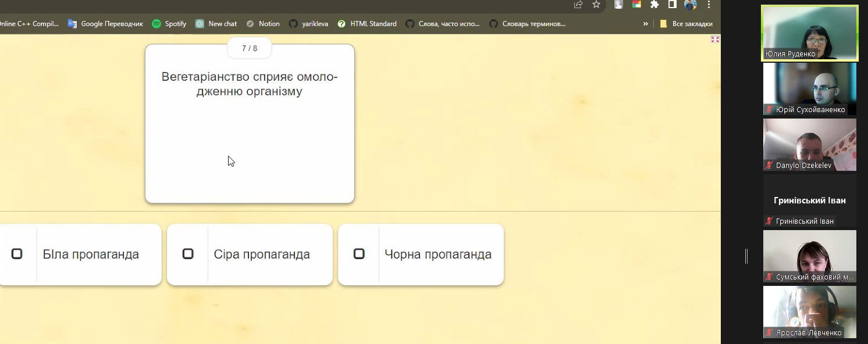This screenshot has width=868, height=344.
Task: Open the grey portrait extension icon
Action: pos(619,5)
